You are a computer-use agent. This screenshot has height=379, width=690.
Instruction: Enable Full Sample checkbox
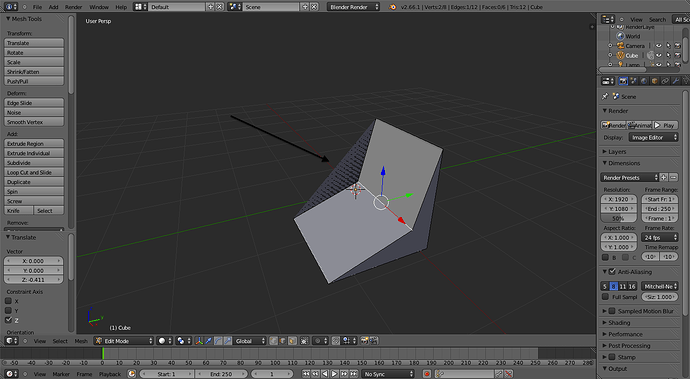coord(605,297)
